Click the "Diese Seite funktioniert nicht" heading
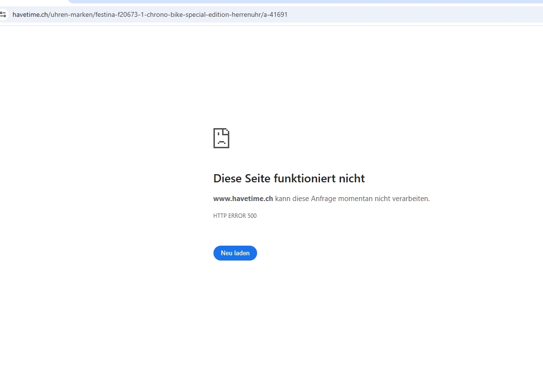Image resolution: width=543 pixels, height=392 pixels. click(289, 178)
